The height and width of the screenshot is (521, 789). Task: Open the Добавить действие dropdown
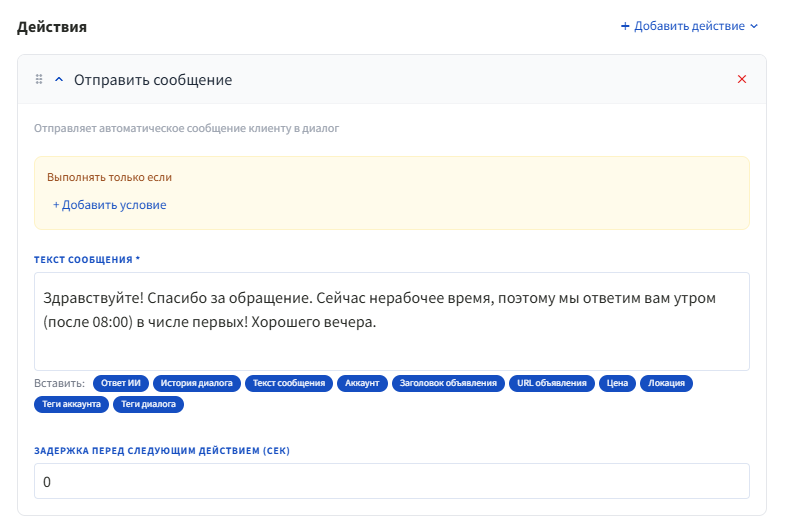coord(689,26)
